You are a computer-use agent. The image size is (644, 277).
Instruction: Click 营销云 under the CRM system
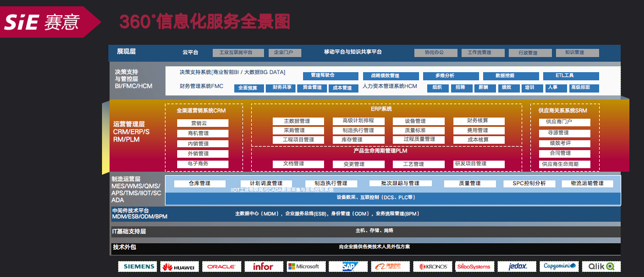[199, 123]
